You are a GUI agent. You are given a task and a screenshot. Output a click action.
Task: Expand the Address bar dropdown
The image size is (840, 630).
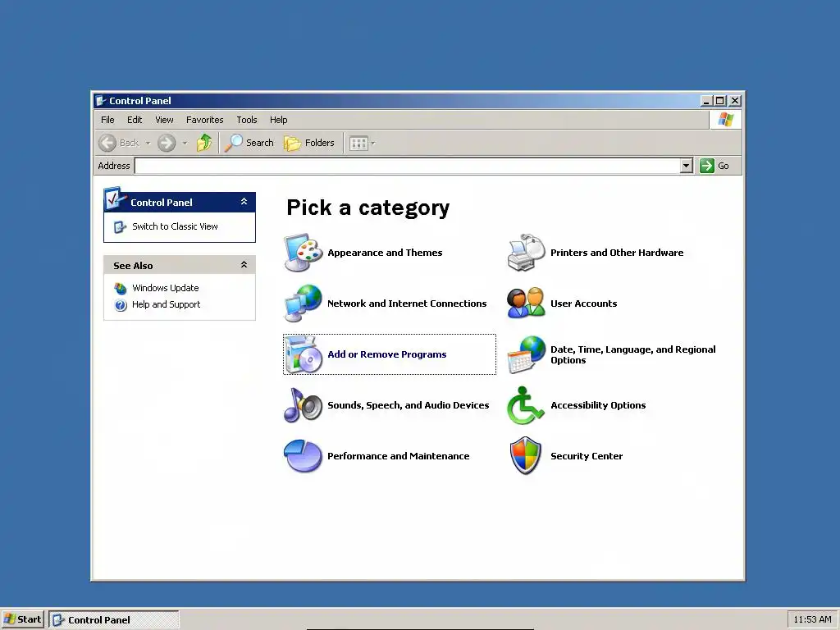[x=687, y=166]
